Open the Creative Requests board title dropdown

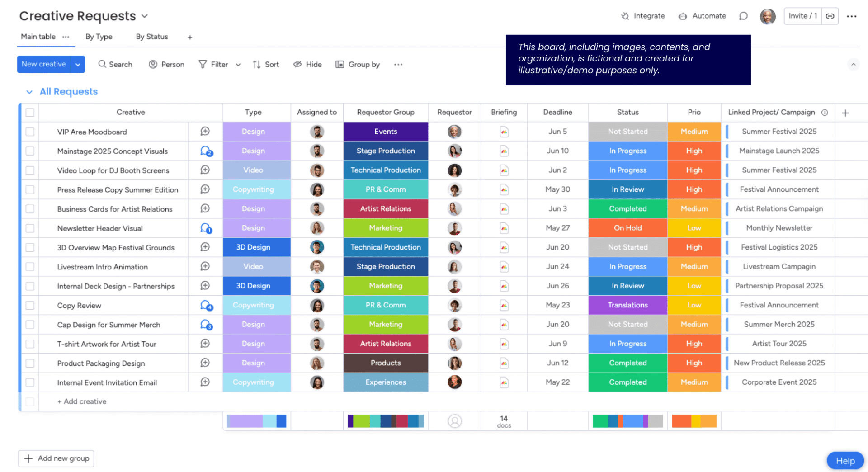pyautogui.click(x=145, y=16)
